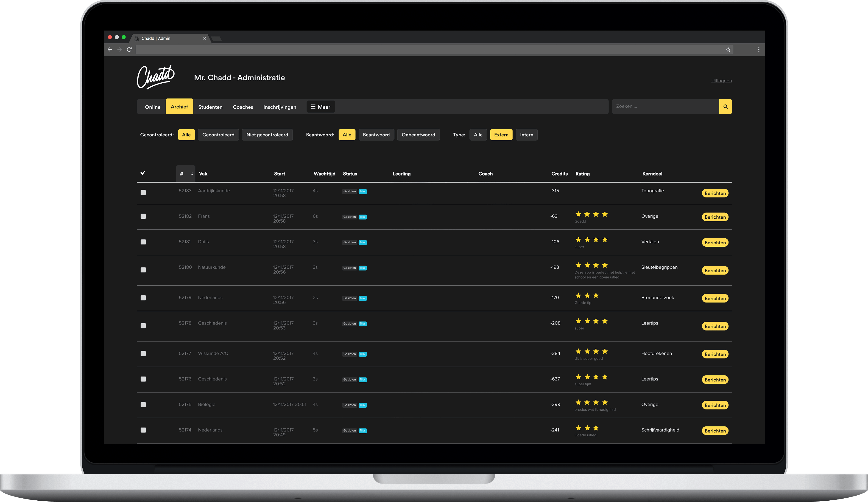The height and width of the screenshot is (502, 868).
Task: Open browser three-dot menu
Action: [x=759, y=50]
